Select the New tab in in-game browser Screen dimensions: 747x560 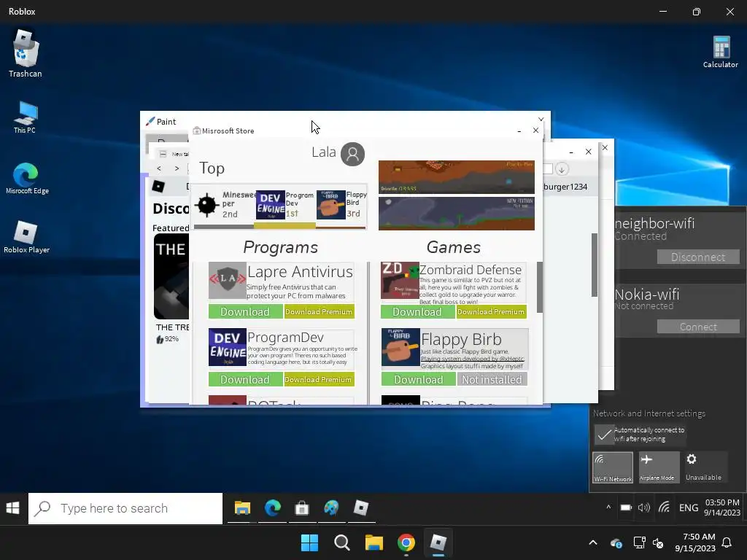pyautogui.click(x=174, y=154)
